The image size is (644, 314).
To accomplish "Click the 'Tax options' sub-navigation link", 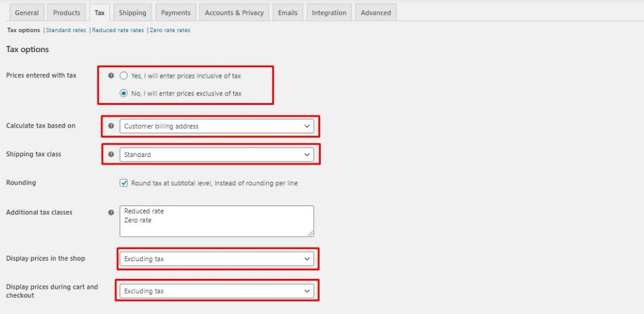I will coord(24,30).
